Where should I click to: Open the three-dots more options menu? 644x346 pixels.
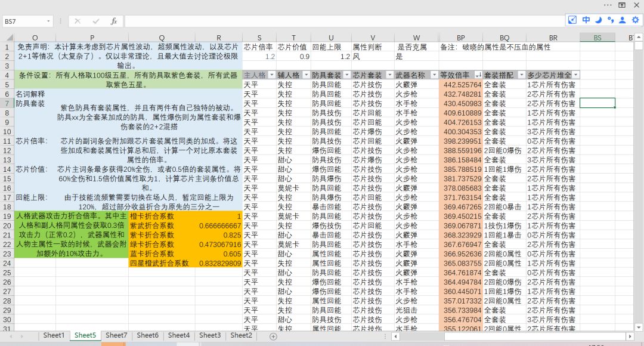(608, 5)
